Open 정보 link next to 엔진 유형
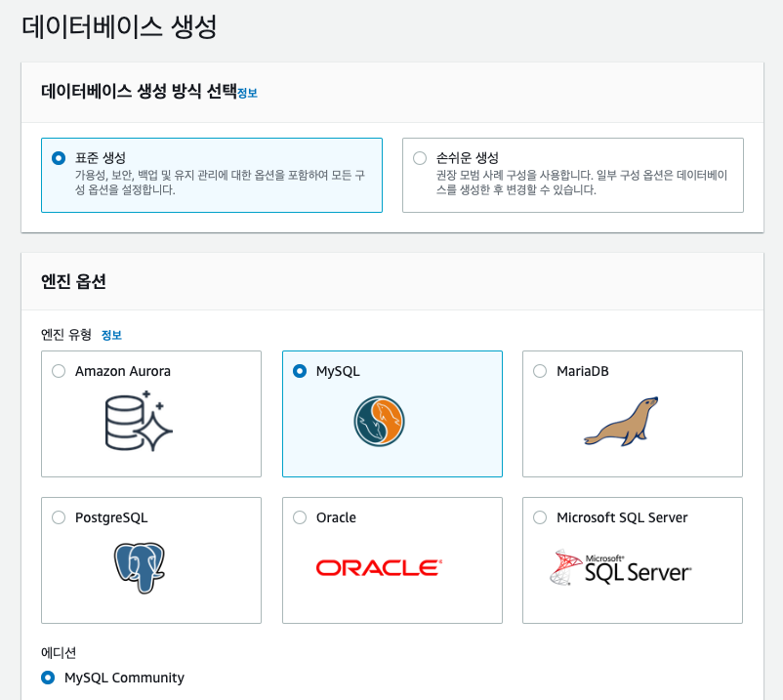This screenshot has height=700, width=783. tap(111, 335)
